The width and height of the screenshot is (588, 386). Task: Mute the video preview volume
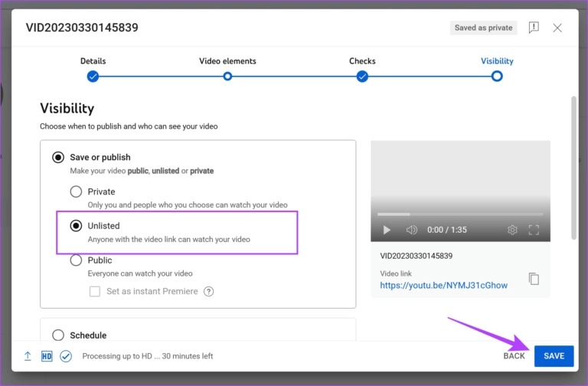tap(411, 230)
